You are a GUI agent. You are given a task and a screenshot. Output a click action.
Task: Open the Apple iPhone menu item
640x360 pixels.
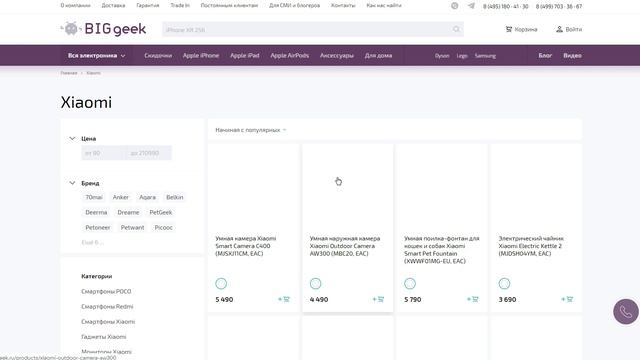pos(201,56)
